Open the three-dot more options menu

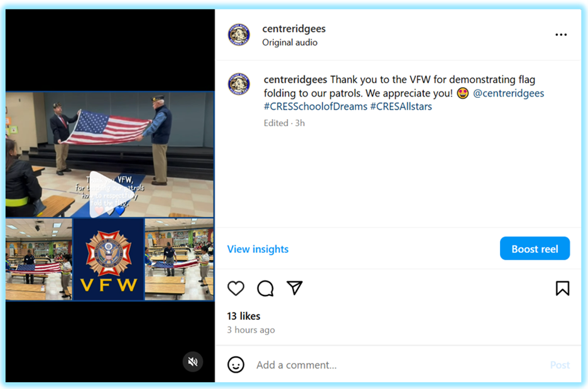pyautogui.click(x=561, y=35)
